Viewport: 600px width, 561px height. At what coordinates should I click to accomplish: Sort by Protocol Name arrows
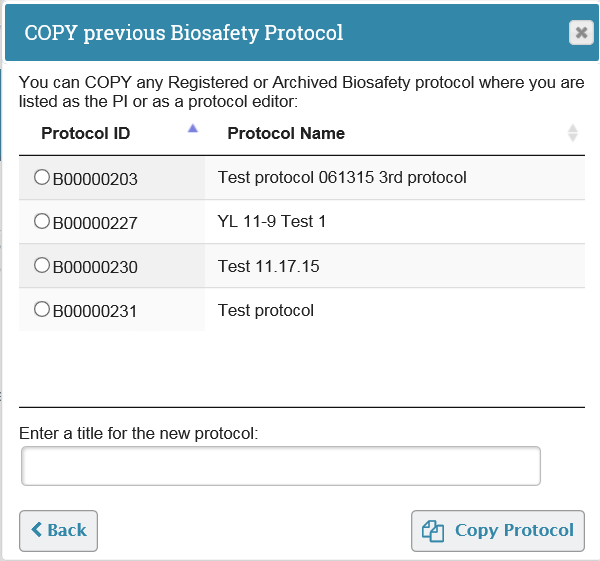(x=572, y=133)
